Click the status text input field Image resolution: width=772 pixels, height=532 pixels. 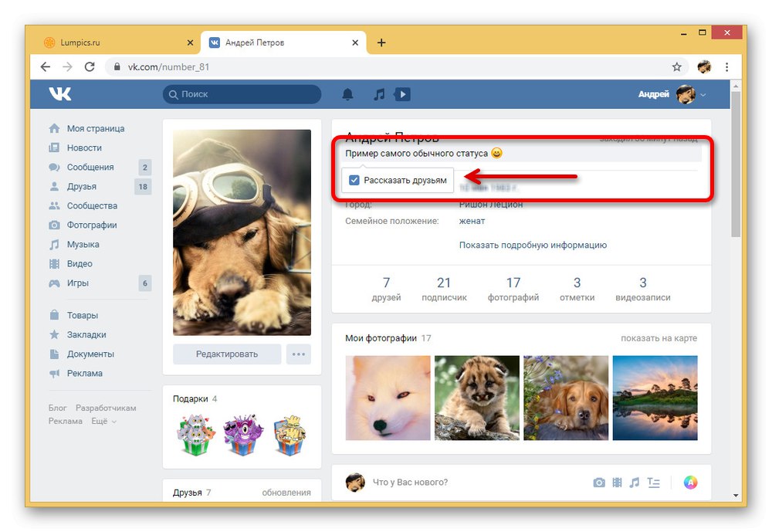[x=523, y=153]
